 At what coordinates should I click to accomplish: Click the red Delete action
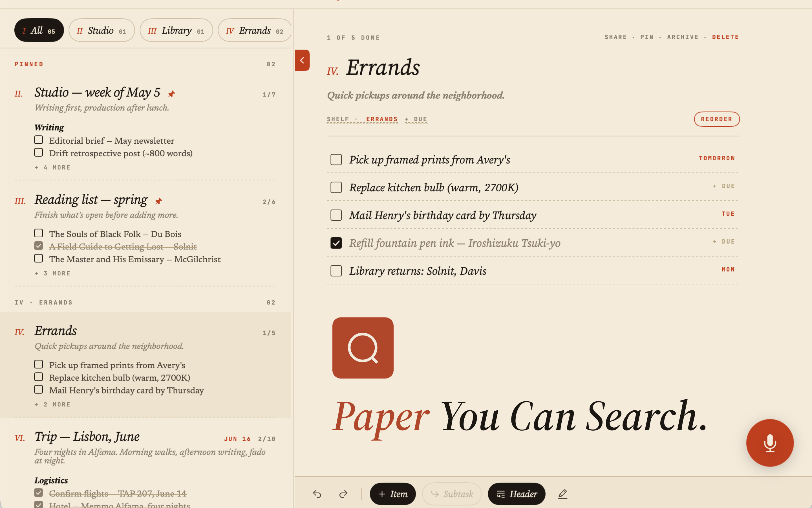click(725, 37)
